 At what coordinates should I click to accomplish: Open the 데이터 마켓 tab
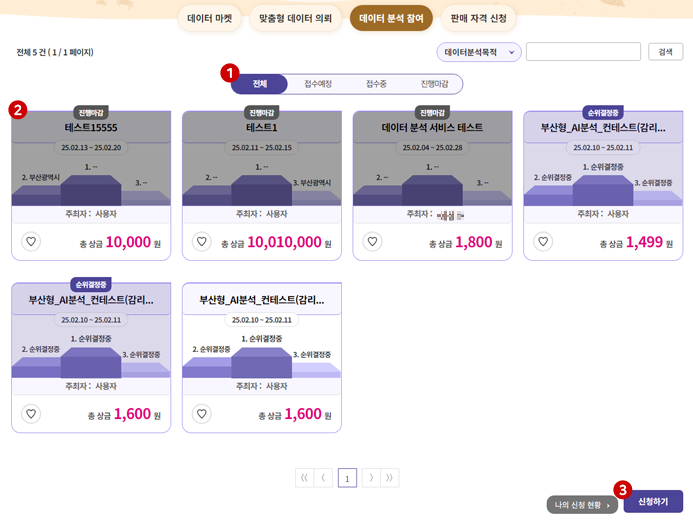pos(211,19)
